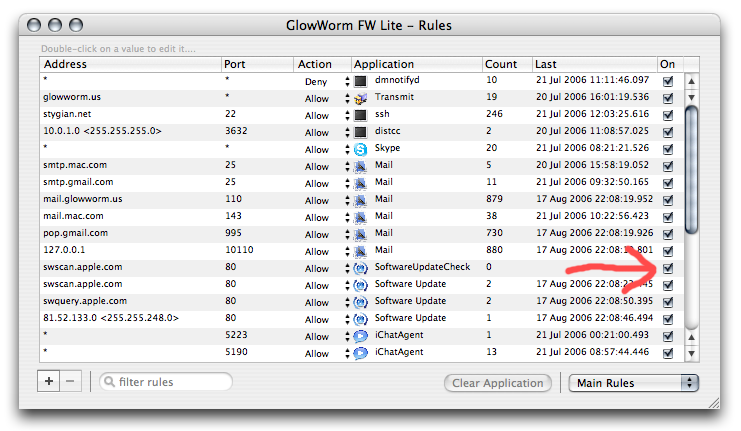Image resolution: width=741 pixels, height=431 pixels.
Task: Add a new rule with plus button
Action: 49,381
